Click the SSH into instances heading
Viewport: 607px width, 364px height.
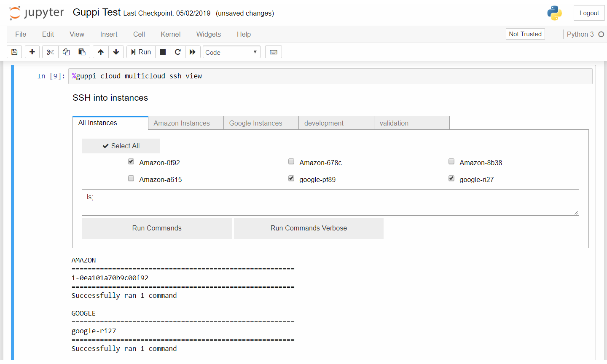110,98
